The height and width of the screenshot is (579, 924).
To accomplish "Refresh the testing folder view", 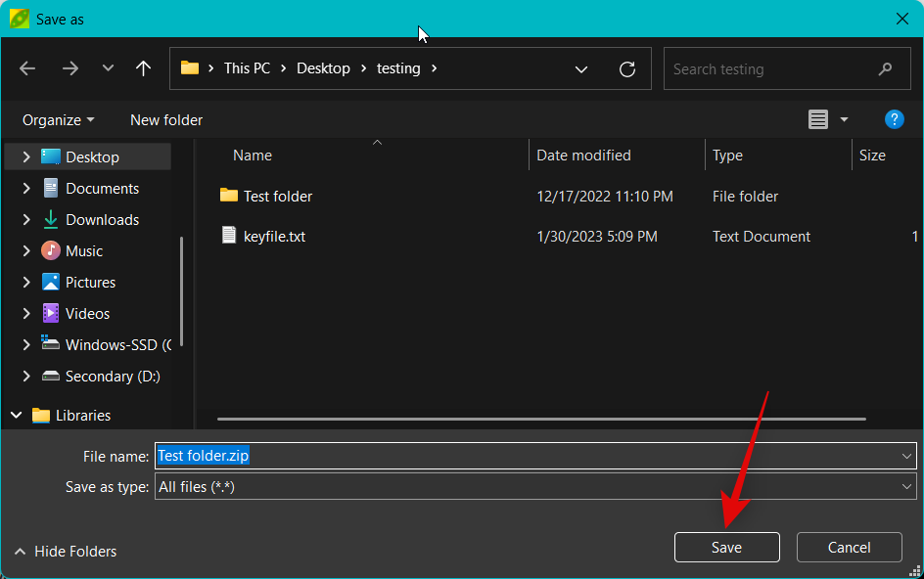I will click(x=627, y=69).
